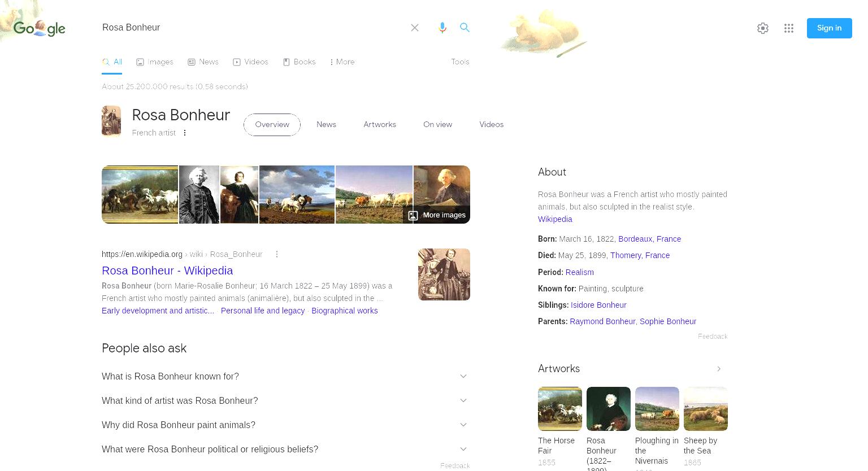Start voice search with microphone icon

pyautogui.click(x=442, y=28)
